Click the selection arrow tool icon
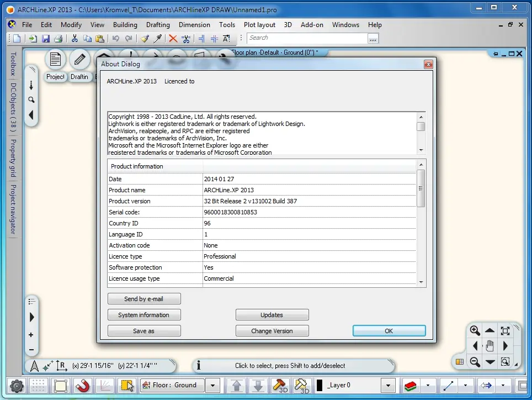 [127, 386]
